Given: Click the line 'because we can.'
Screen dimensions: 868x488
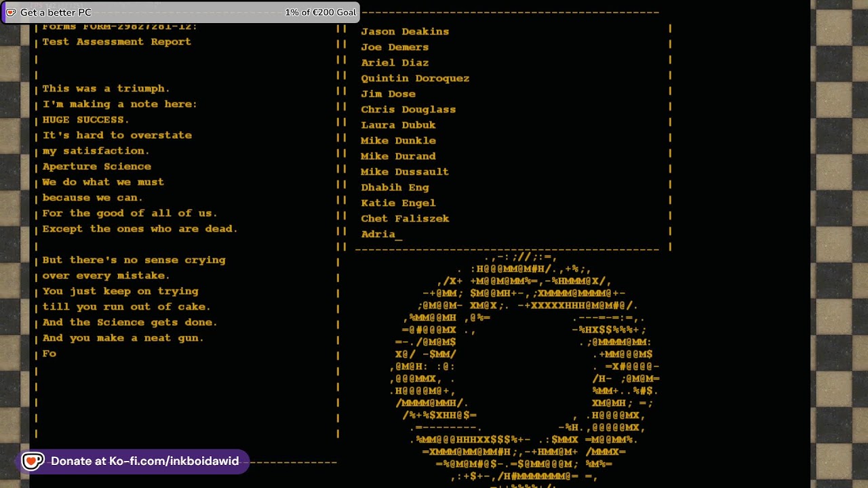Looking at the screenshot, I should pyautogui.click(x=92, y=198).
